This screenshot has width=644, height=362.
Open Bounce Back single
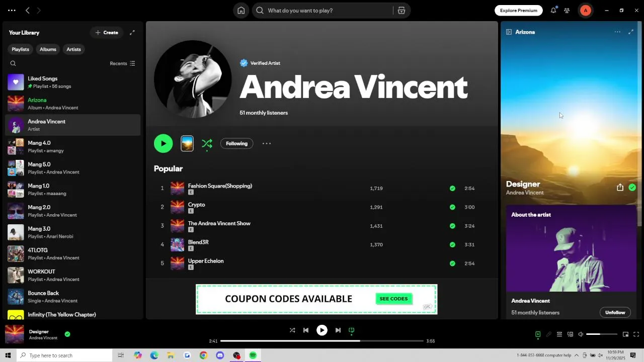click(72, 297)
